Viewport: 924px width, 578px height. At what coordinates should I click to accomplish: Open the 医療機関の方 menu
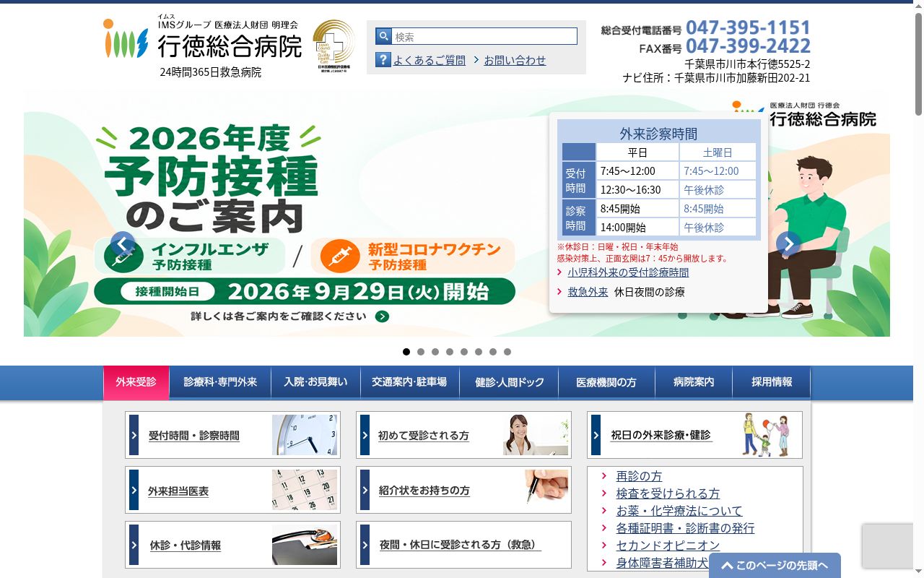coord(607,382)
